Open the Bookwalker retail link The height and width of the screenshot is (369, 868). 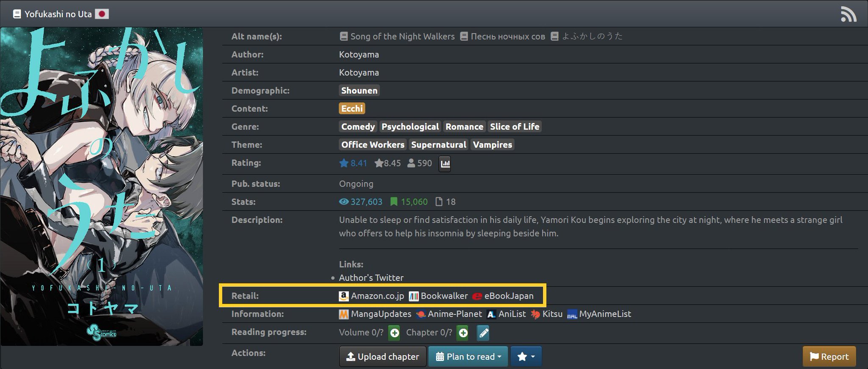(x=438, y=296)
